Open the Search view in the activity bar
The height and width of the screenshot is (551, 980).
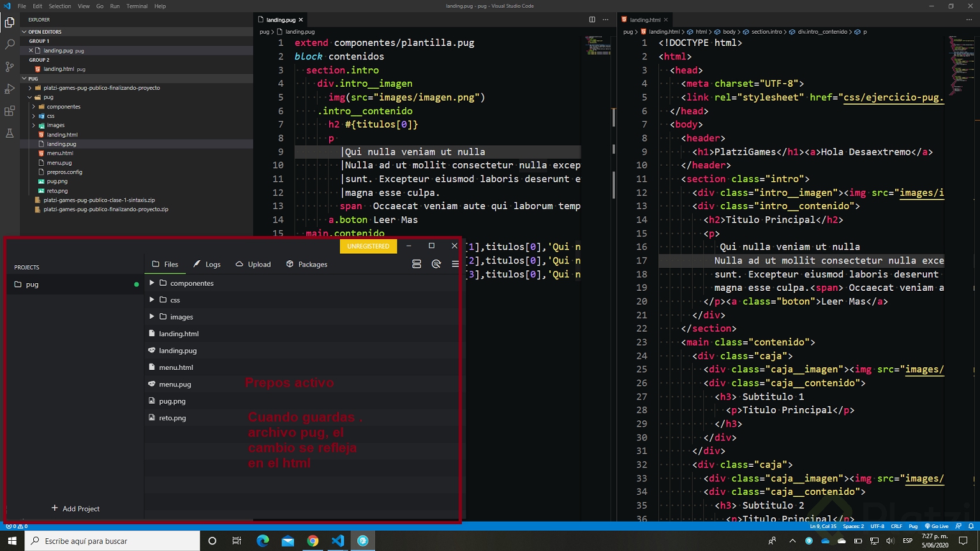point(10,45)
